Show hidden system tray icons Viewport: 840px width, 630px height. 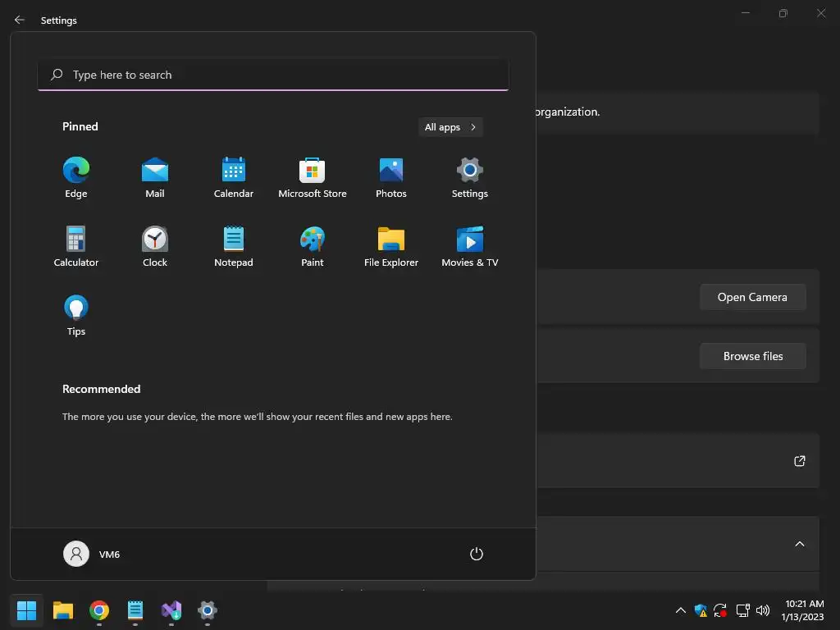(680, 610)
